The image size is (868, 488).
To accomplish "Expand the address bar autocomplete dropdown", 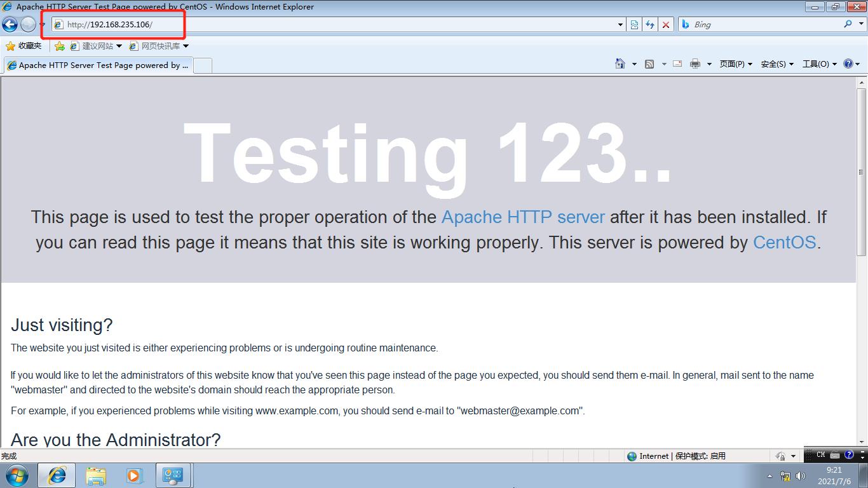I will 621,25.
